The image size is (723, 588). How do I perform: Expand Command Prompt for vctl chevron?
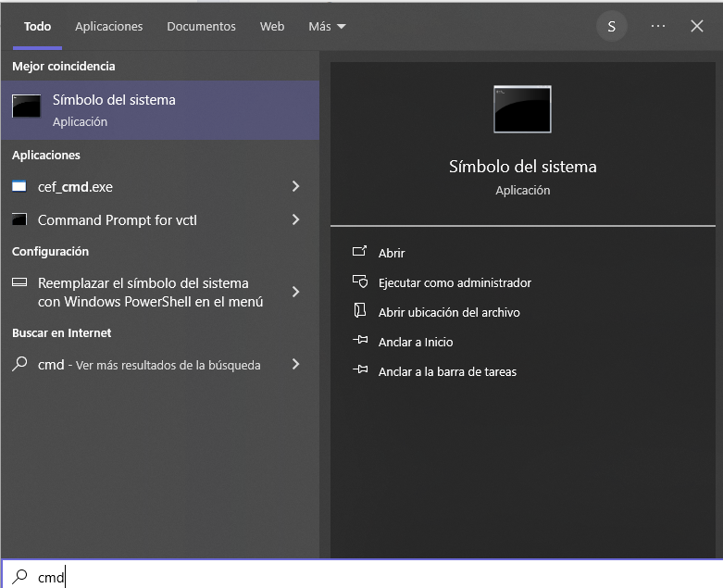pos(295,219)
